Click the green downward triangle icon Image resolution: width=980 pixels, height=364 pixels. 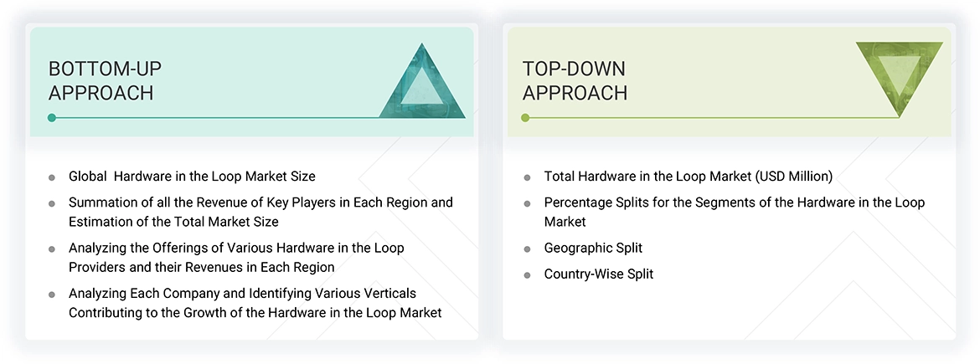[900, 76]
